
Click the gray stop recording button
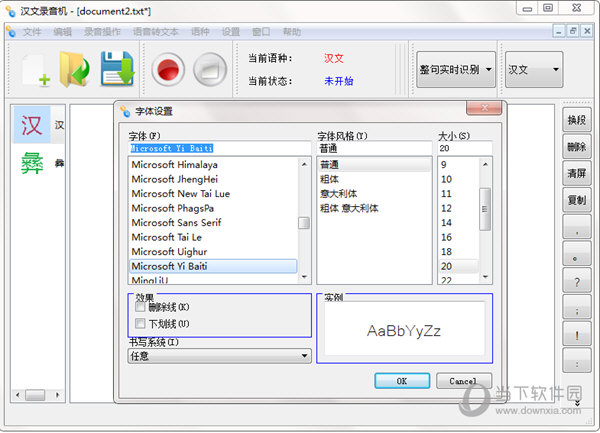(209, 69)
